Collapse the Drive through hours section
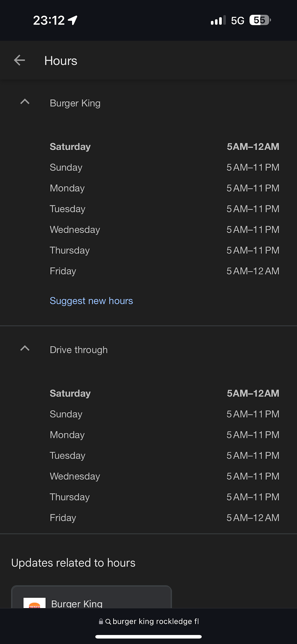Image resolution: width=297 pixels, height=644 pixels. tap(25, 348)
